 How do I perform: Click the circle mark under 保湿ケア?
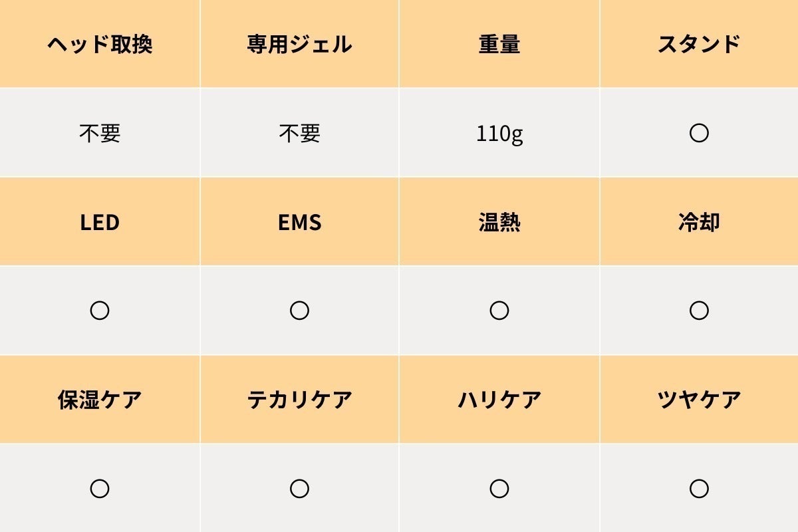tap(100, 489)
